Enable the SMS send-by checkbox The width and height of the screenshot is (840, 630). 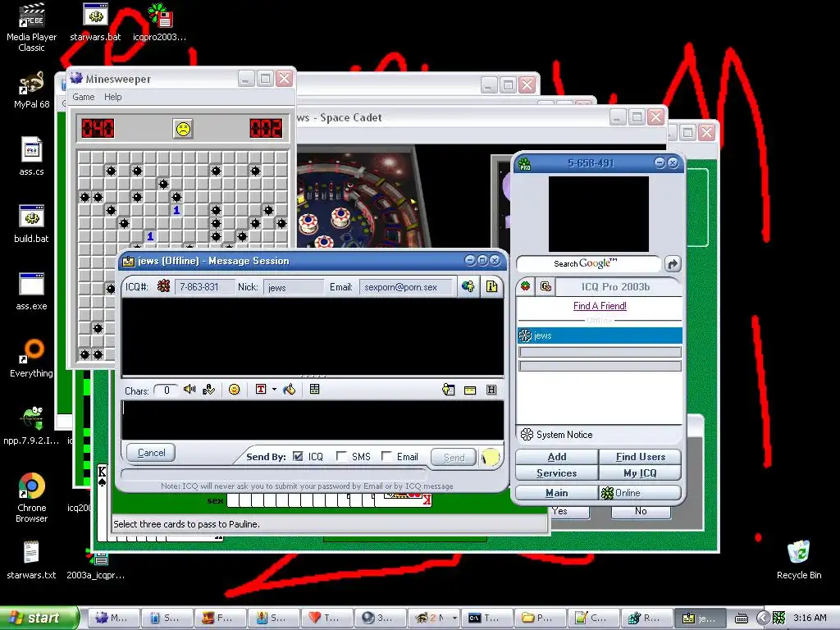(341, 456)
